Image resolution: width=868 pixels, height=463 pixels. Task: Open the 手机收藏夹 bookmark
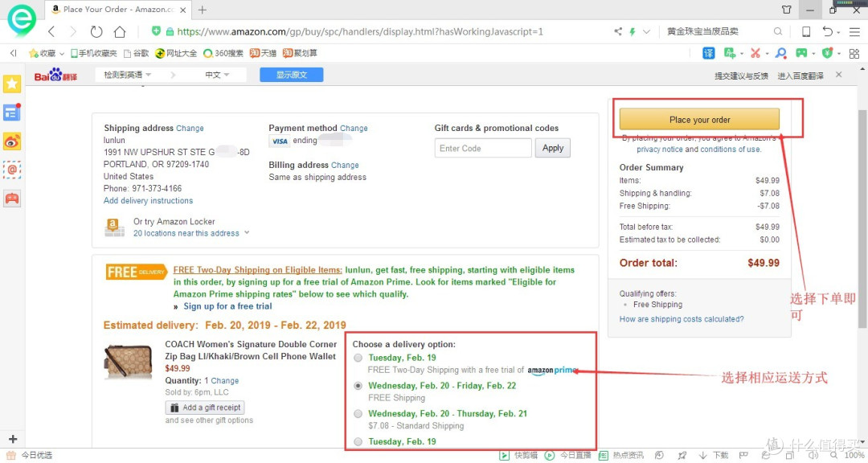click(x=93, y=53)
